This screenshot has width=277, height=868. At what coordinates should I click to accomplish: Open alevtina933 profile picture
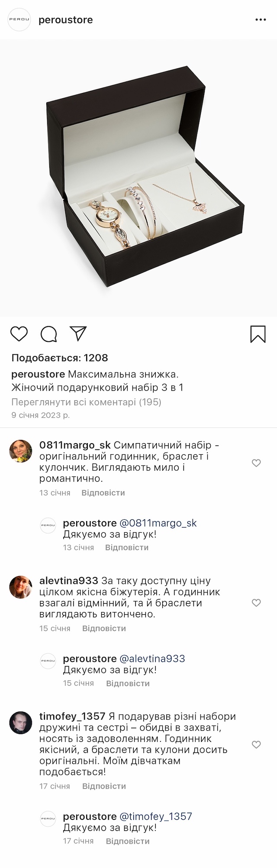[x=21, y=587]
